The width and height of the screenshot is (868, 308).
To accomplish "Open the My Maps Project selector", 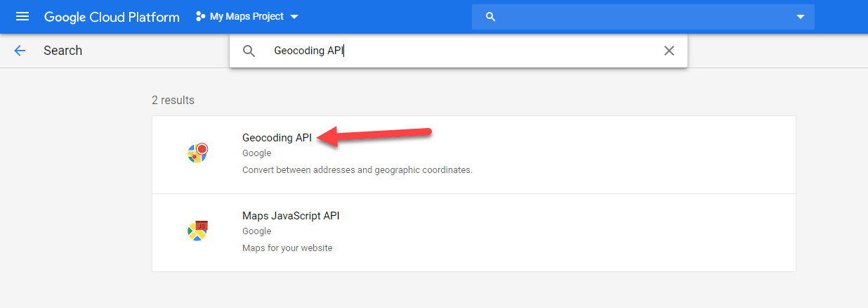I will pos(246,17).
